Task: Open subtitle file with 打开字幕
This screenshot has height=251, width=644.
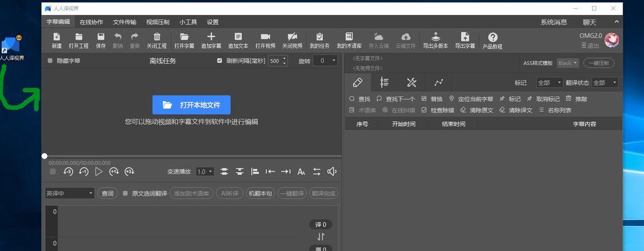Action: point(184,41)
